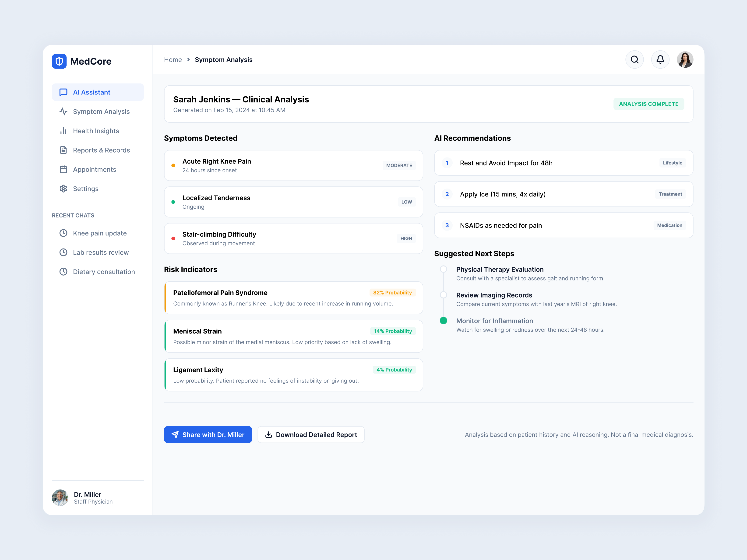Open Meniscal Strain risk card

293,336
